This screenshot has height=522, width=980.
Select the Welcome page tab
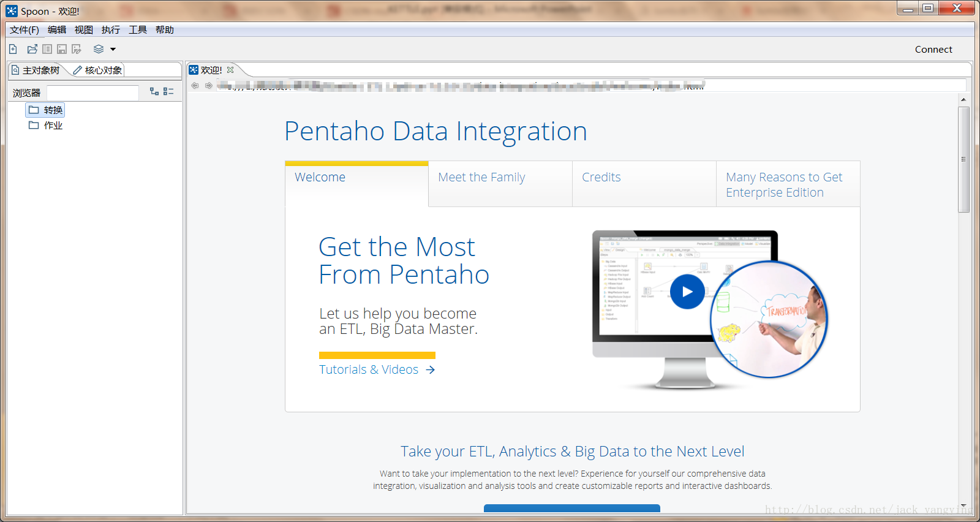click(356, 184)
